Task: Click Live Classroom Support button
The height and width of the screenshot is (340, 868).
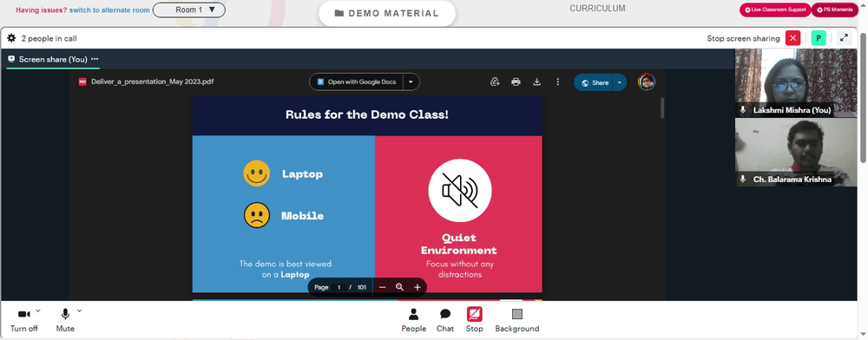Action: pos(775,10)
